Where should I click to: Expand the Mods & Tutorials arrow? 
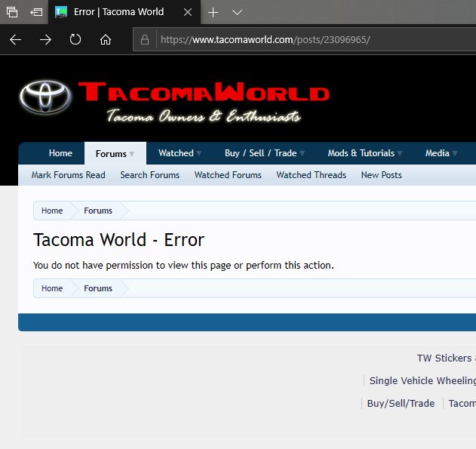[400, 153]
